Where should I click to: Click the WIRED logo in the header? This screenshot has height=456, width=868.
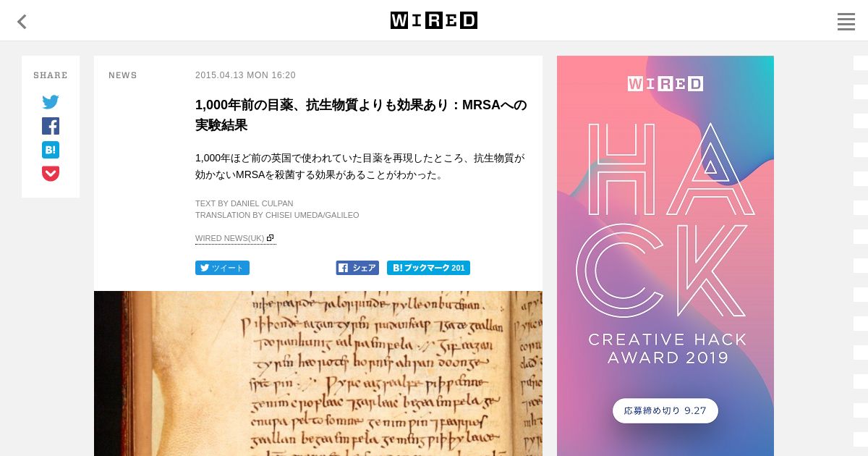pos(434,20)
